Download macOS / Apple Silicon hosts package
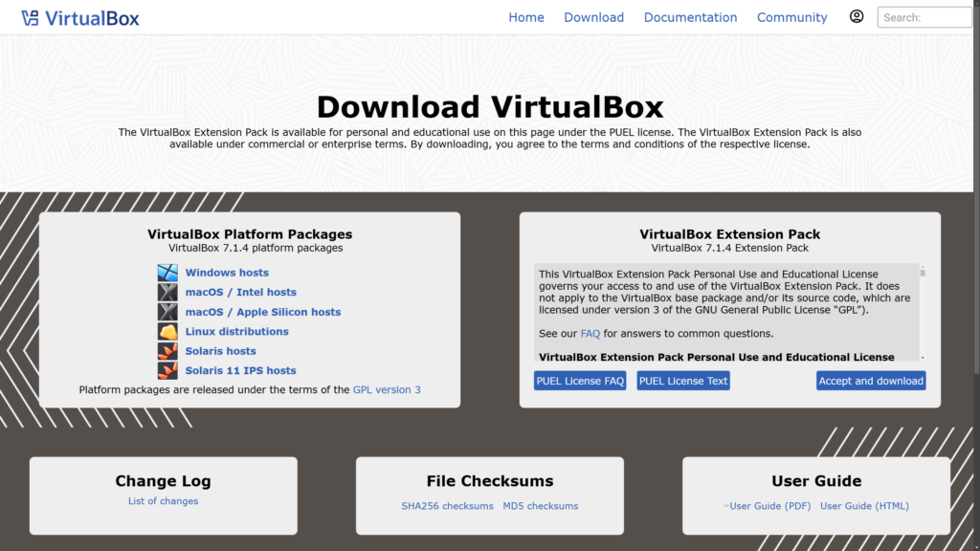This screenshot has height=551, width=980. [263, 312]
